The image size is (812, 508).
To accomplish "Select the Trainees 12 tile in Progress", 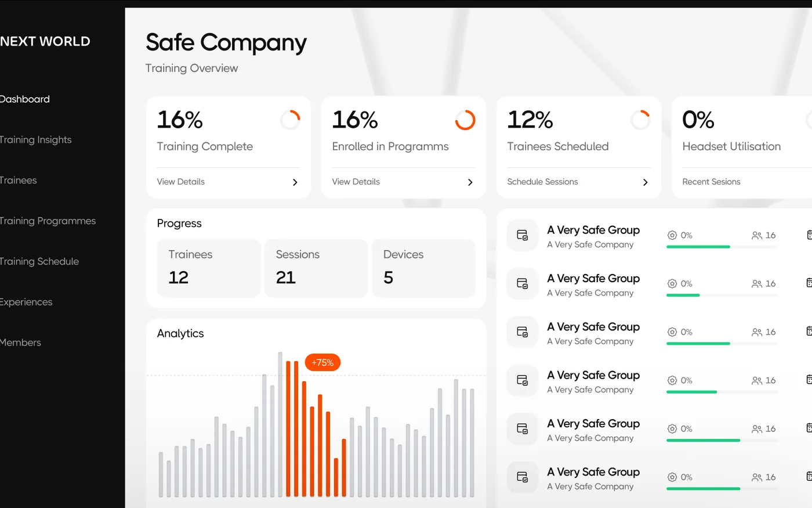I will [x=209, y=268].
